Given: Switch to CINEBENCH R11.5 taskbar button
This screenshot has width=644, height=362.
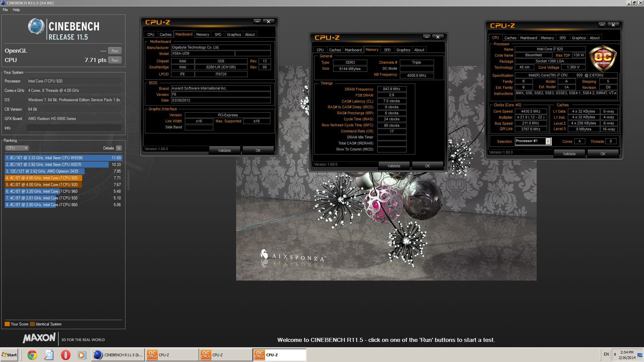Looking at the screenshot, I should [x=118, y=355].
